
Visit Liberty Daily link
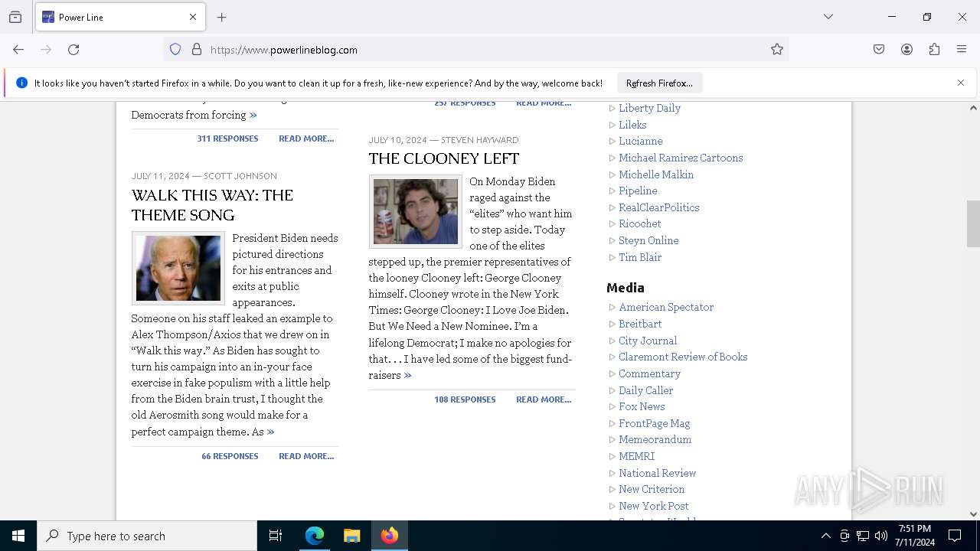pyautogui.click(x=649, y=108)
